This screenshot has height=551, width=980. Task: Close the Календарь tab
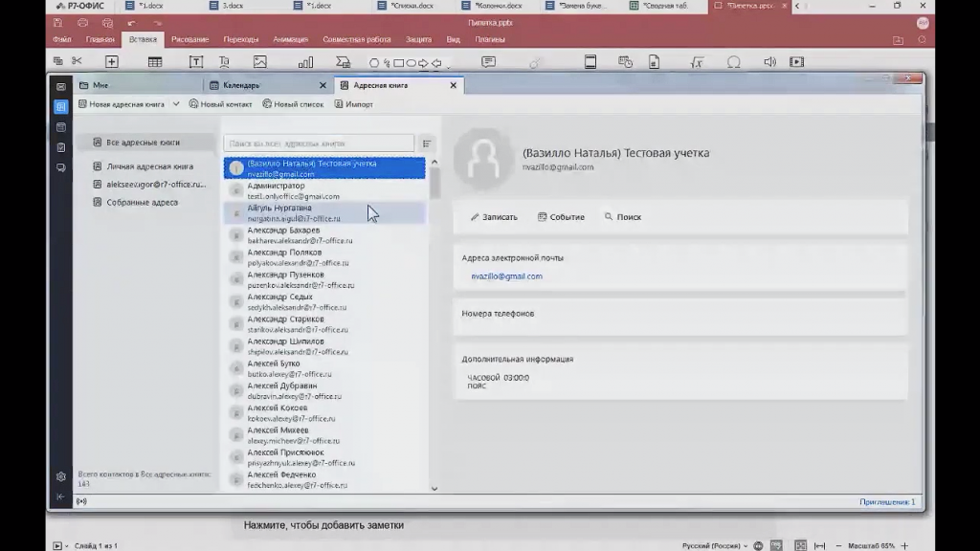click(323, 85)
